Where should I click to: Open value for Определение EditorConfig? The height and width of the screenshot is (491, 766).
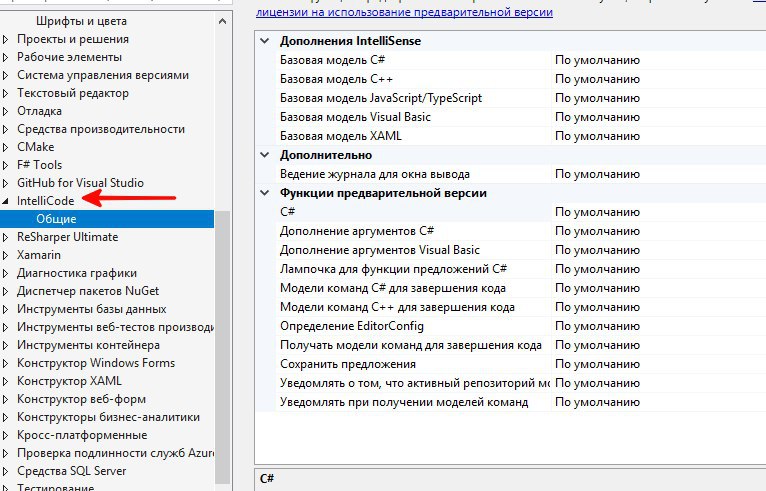(x=658, y=326)
